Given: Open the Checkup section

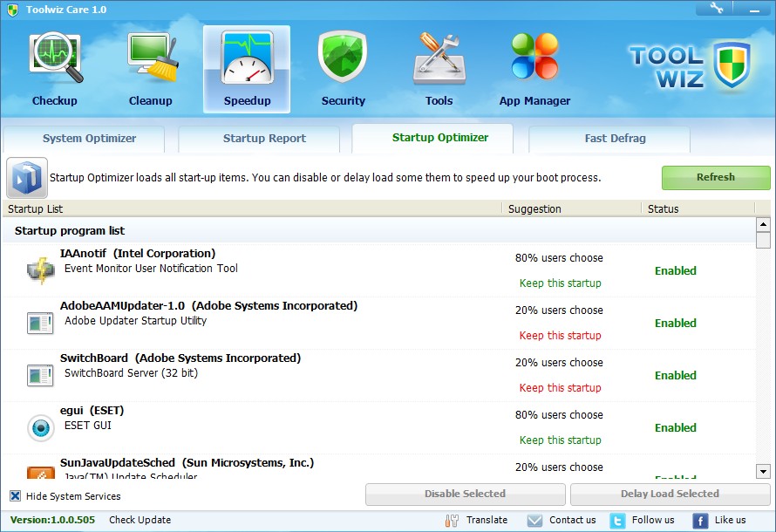Looking at the screenshot, I should tap(55, 69).
